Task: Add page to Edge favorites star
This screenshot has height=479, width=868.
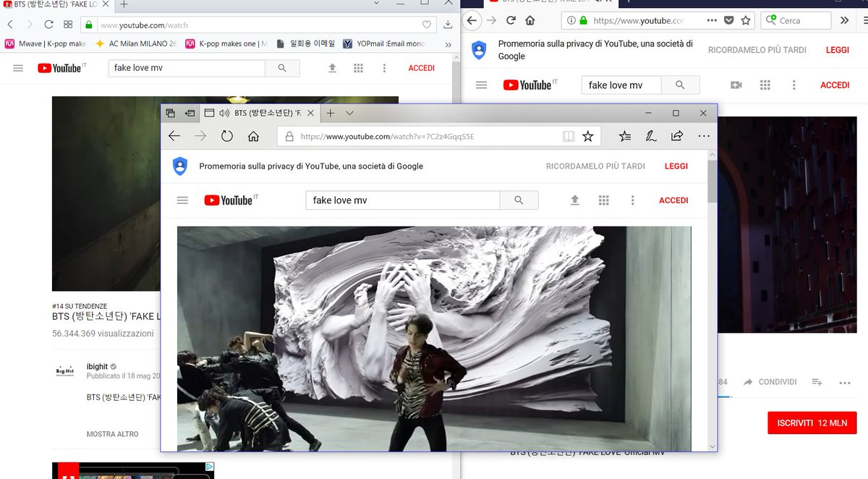Action: pyautogui.click(x=588, y=136)
